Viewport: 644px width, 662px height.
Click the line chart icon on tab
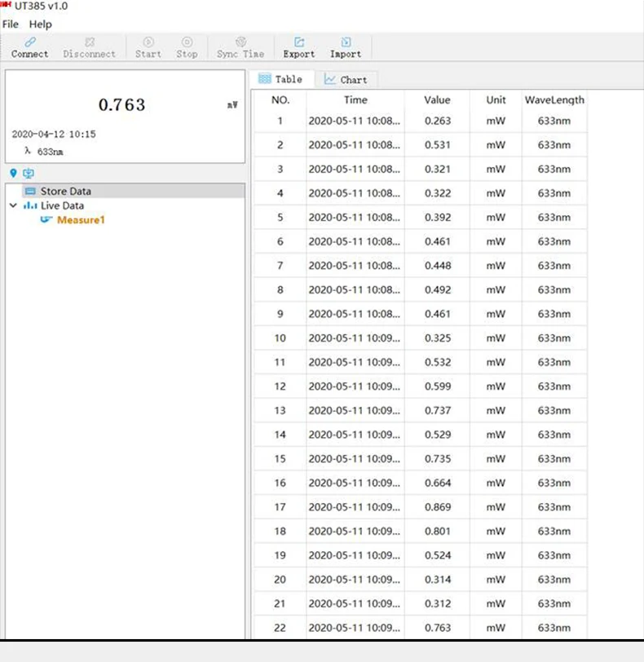(x=329, y=79)
